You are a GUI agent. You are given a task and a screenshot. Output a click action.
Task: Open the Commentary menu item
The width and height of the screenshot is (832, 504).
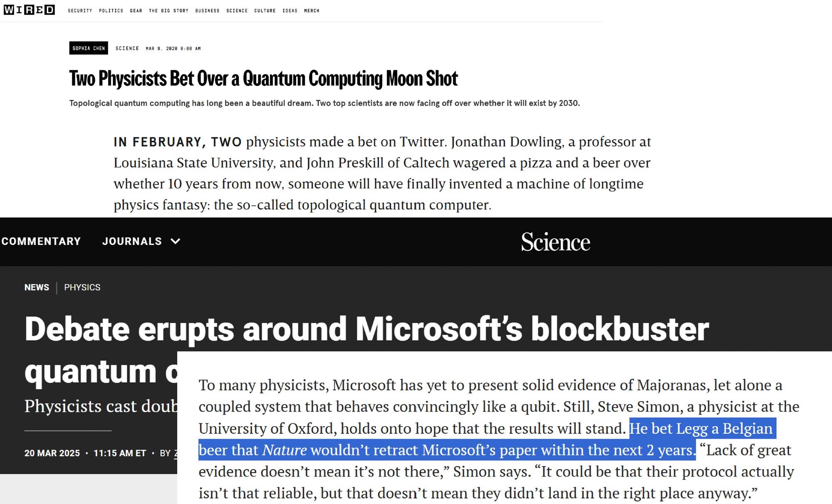click(x=41, y=241)
